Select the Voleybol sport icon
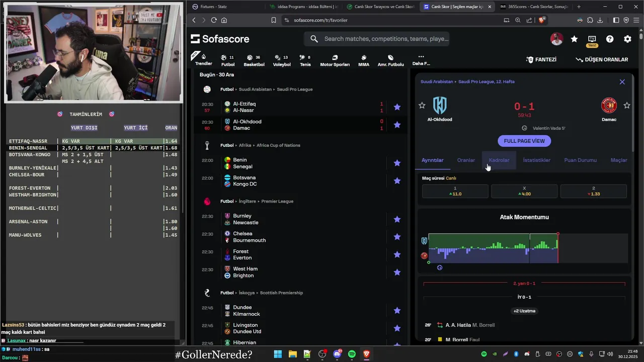644x362 pixels. pyautogui.click(x=282, y=60)
